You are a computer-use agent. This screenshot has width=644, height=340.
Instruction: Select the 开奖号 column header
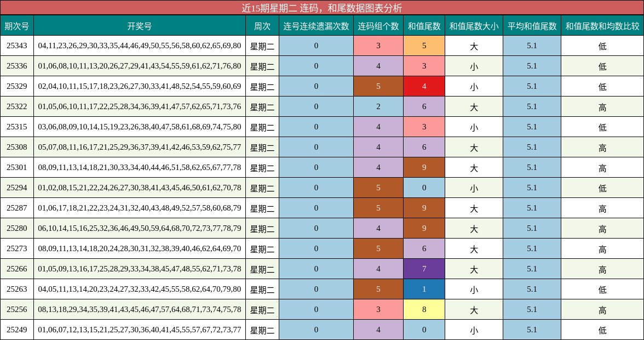point(139,25)
